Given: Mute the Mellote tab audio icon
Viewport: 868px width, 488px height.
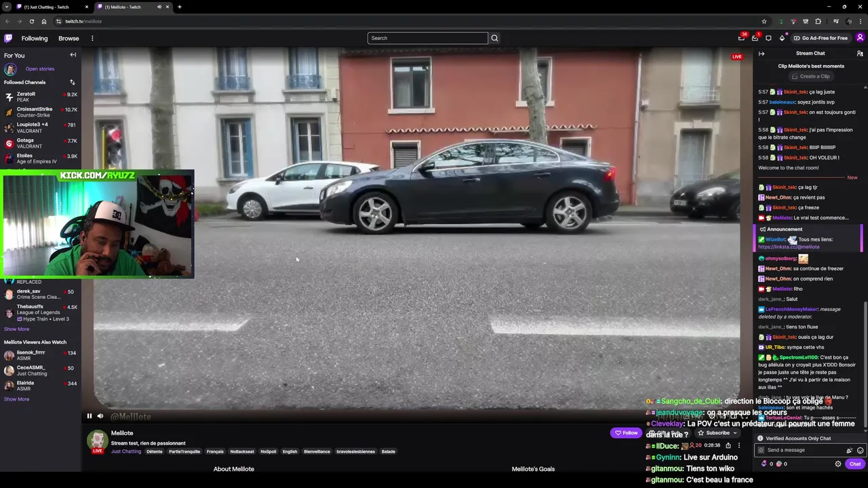Looking at the screenshot, I should point(159,7).
